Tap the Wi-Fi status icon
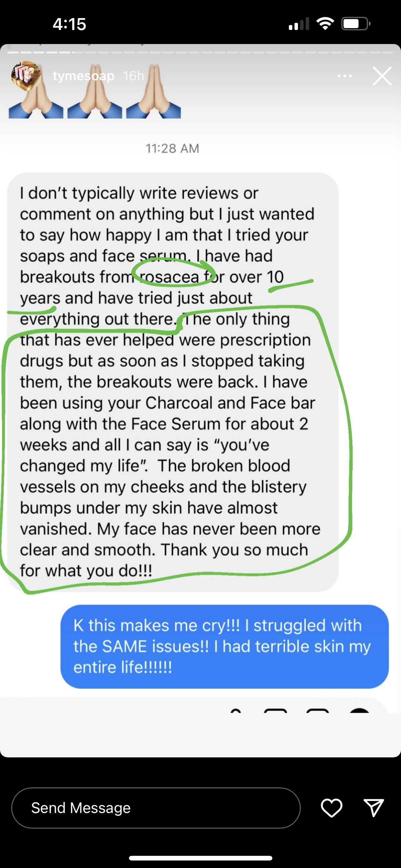Screen dimensions: 401x868 [325, 24]
